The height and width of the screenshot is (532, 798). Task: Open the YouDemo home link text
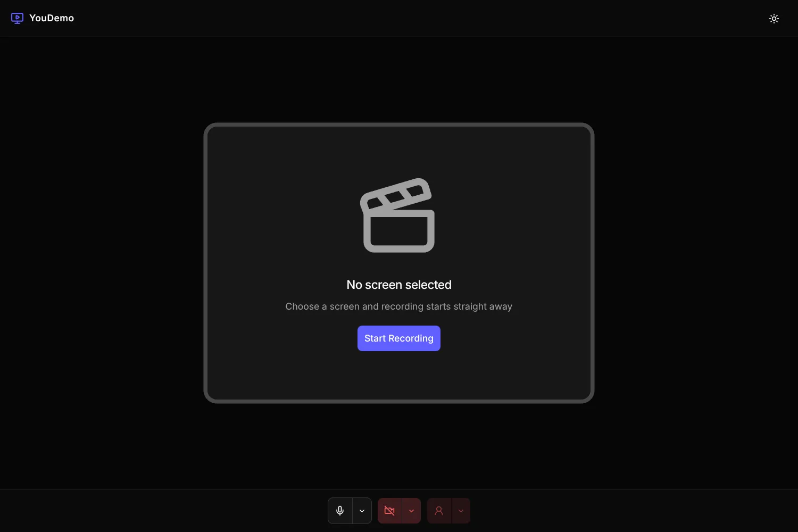pos(52,18)
